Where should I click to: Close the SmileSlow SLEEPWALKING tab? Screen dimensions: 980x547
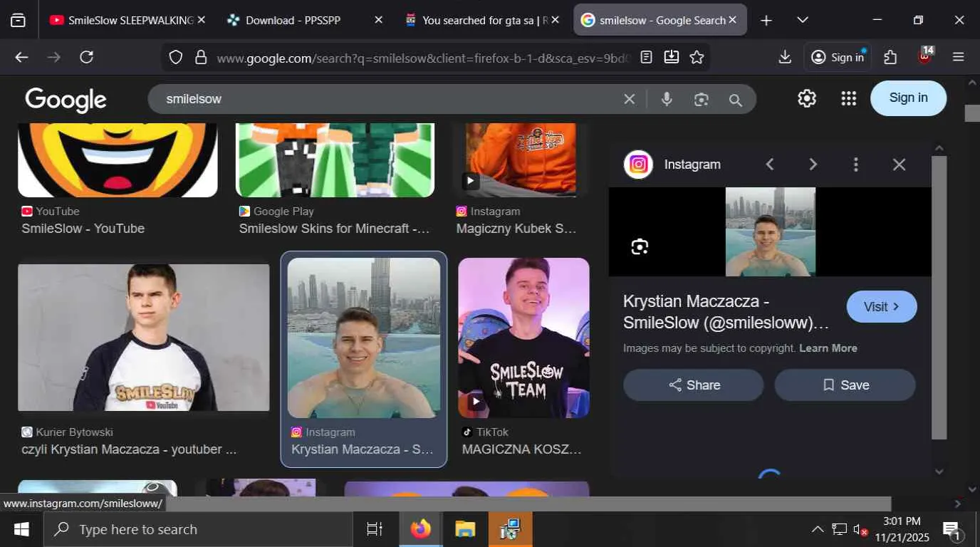202,20
